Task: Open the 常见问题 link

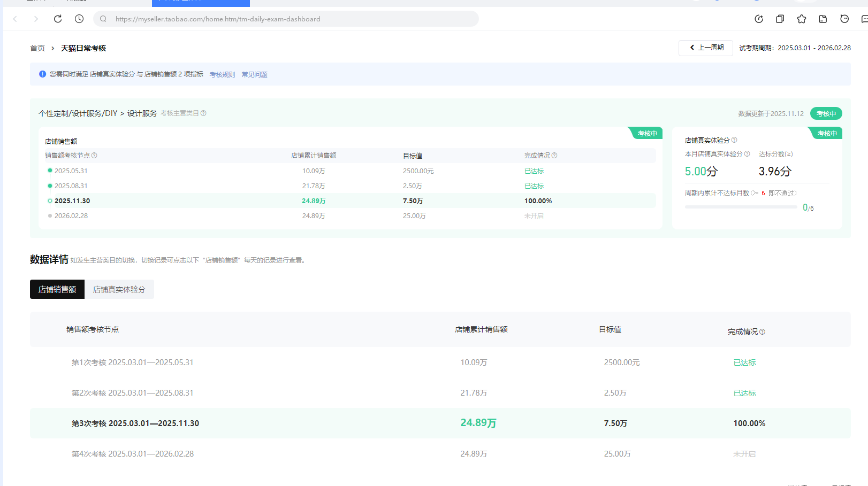Action: coord(254,75)
